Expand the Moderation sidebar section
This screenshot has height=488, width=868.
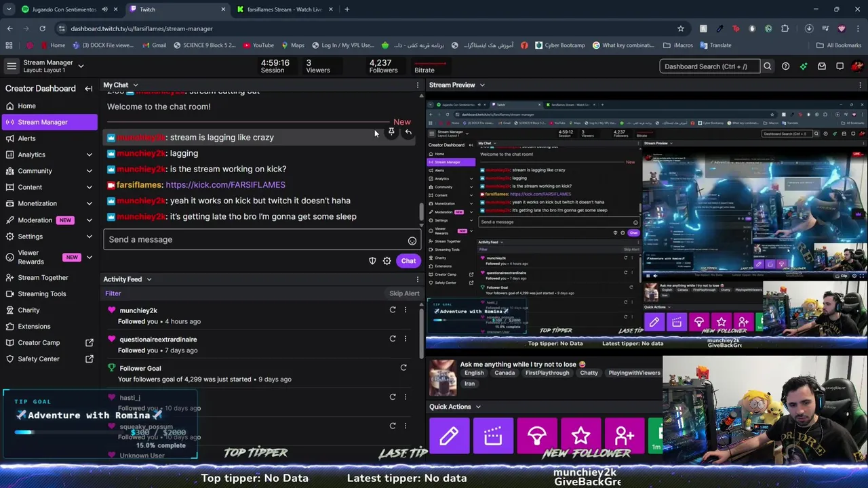tap(89, 220)
